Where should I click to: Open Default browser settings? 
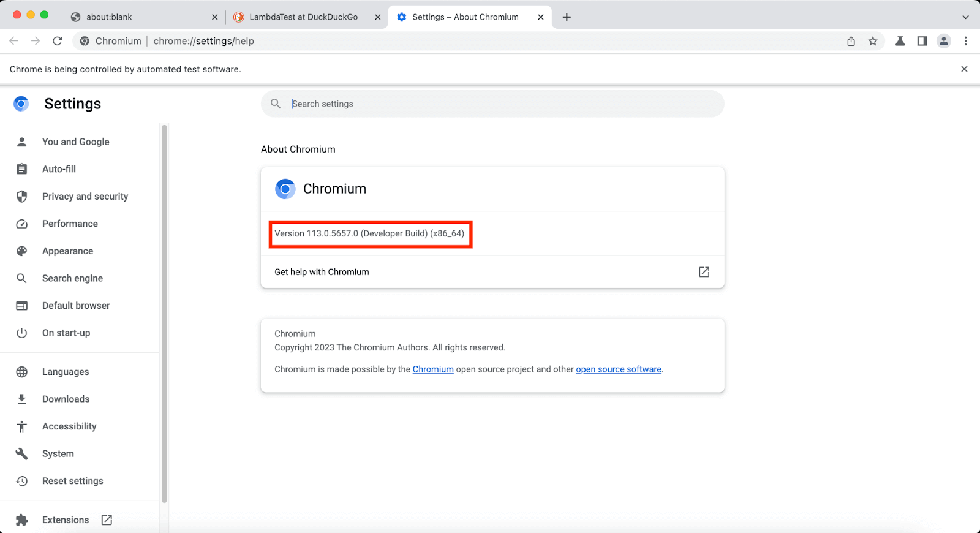[76, 306]
